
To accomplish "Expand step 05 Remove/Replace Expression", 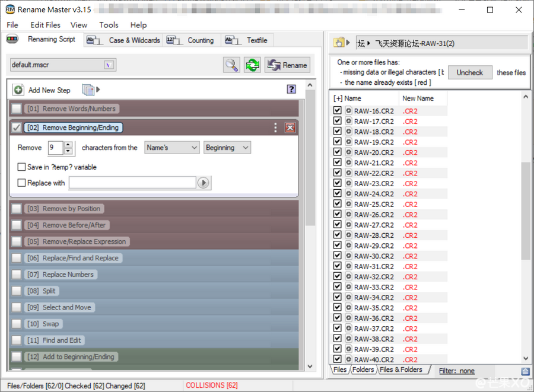I will pyautogui.click(x=77, y=241).
